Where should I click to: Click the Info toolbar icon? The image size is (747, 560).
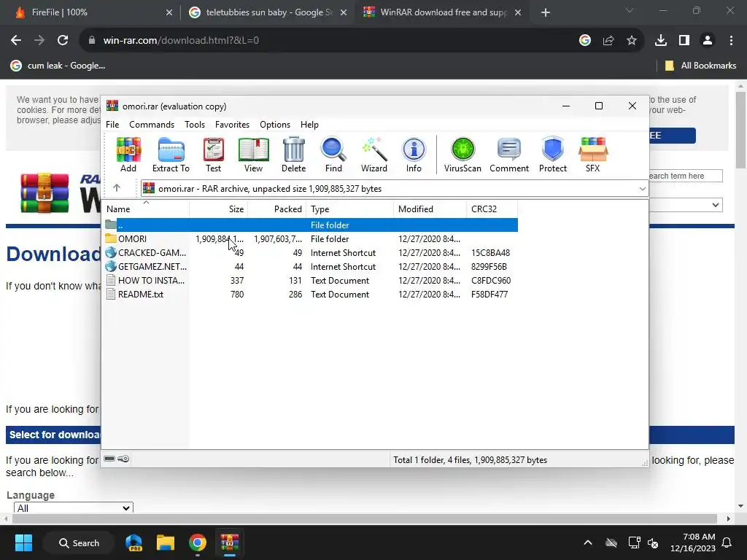414,155
